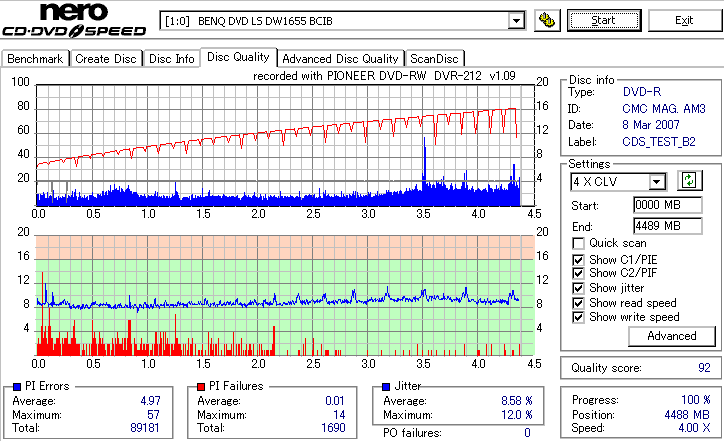The height and width of the screenshot is (441, 724).
Task: Click PI Errors average 4.97
Action: [x=151, y=401]
